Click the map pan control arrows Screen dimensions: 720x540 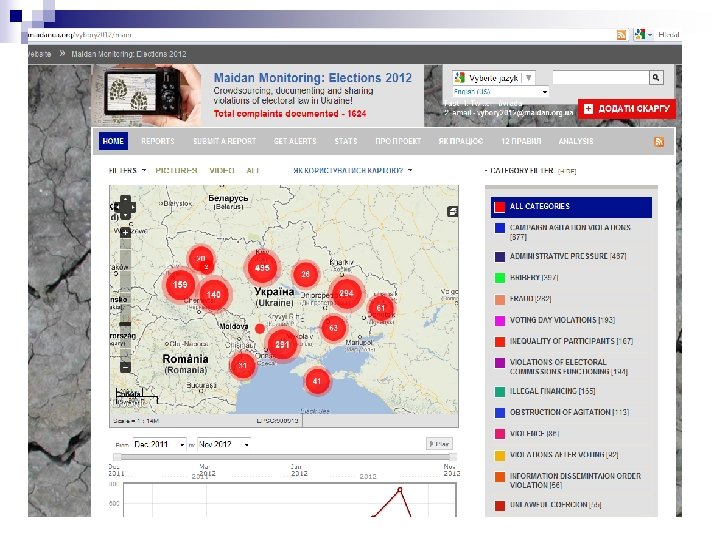tap(125, 208)
